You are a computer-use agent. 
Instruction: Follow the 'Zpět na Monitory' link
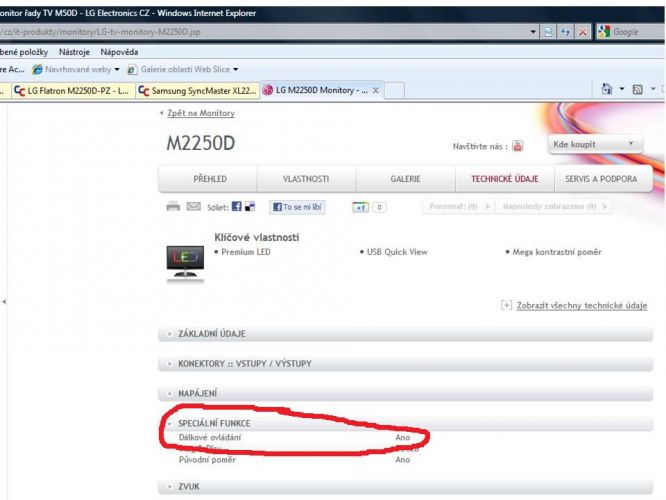tap(201, 113)
